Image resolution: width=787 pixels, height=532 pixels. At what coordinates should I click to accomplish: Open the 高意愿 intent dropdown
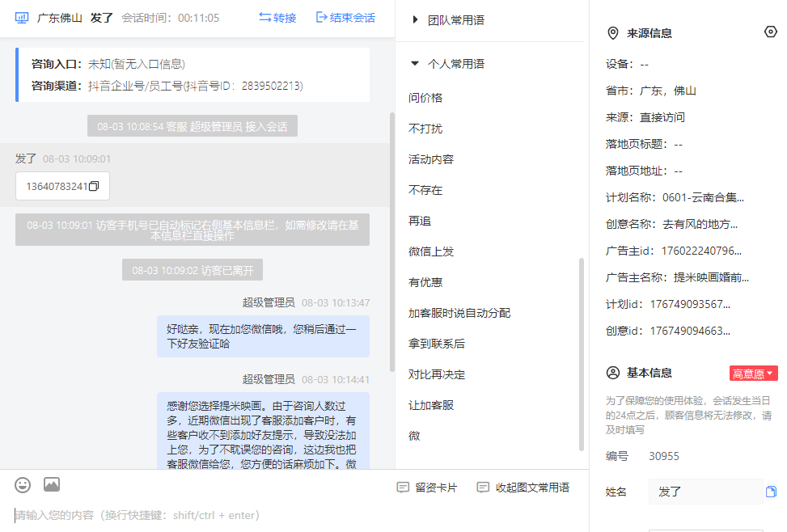coord(753,374)
